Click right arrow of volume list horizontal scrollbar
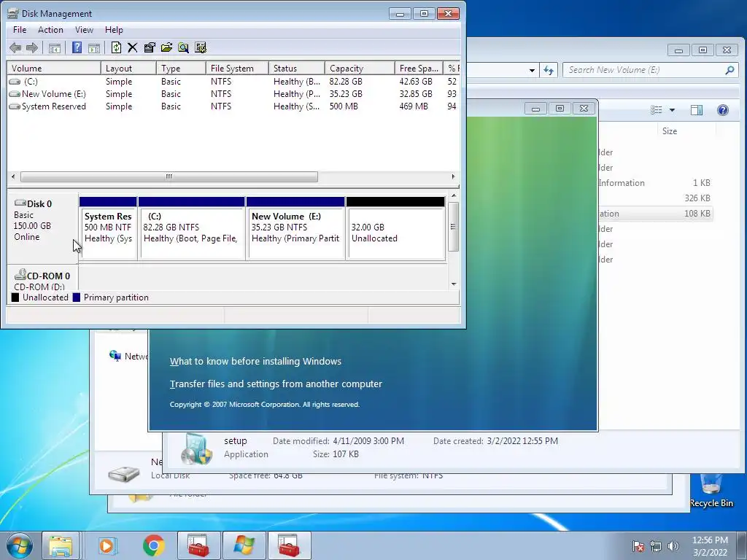 click(x=453, y=176)
